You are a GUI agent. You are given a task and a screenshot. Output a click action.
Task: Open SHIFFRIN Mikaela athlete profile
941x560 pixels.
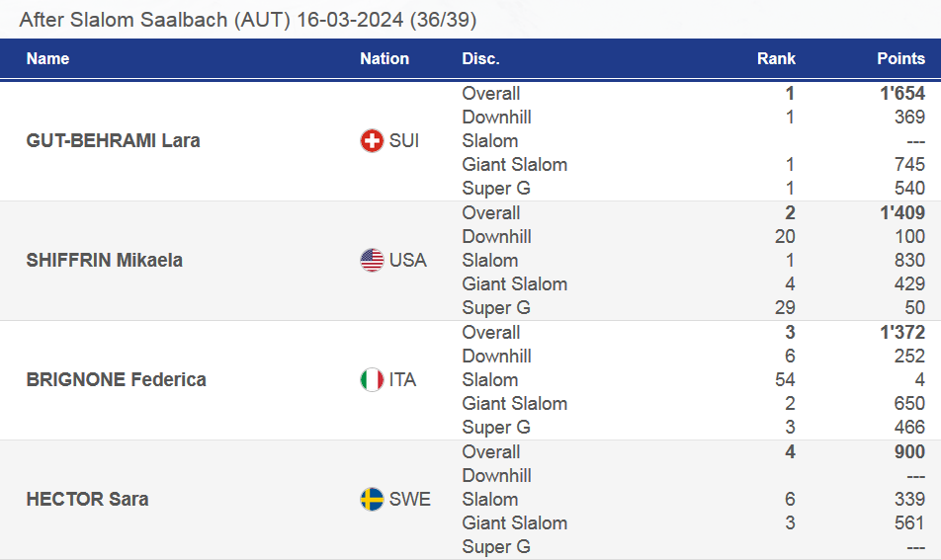click(104, 261)
